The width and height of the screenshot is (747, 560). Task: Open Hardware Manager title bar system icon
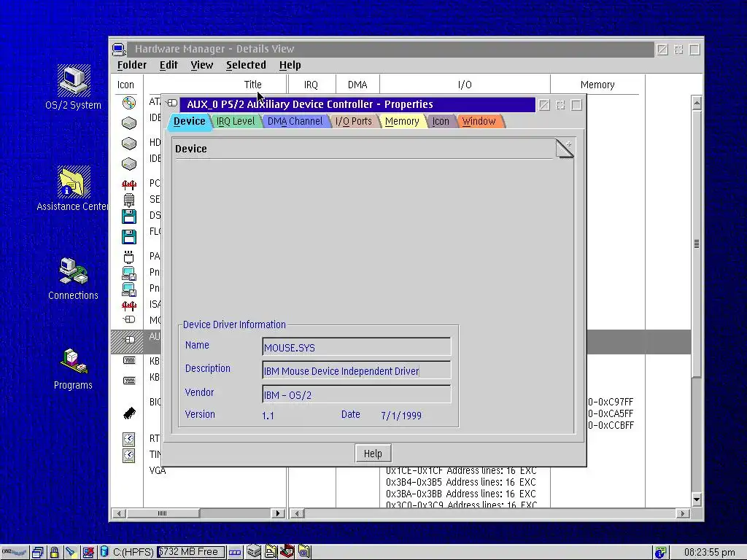pyautogui.click(x=119, y=49)
